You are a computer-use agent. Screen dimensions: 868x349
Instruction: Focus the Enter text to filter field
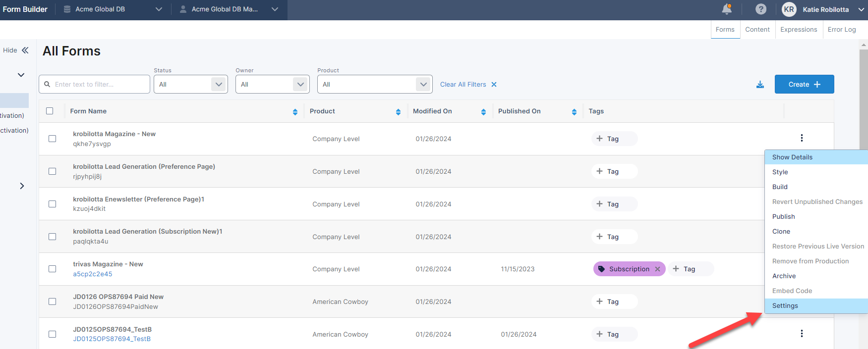pyautogui.click(x=99, y=84)
